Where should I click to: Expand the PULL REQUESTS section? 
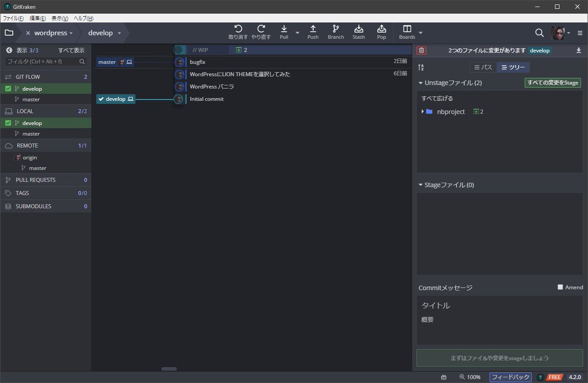pyautogui.click(x=46, y=180)
